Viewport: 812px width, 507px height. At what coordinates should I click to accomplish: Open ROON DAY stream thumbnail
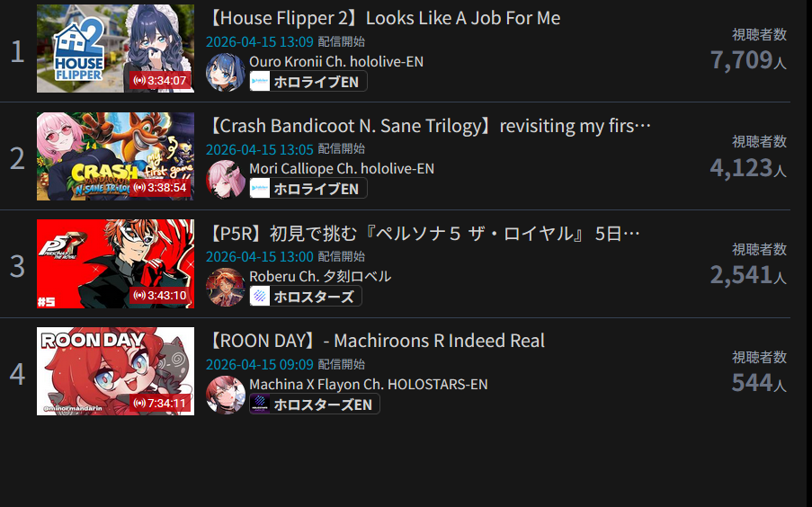115,371
